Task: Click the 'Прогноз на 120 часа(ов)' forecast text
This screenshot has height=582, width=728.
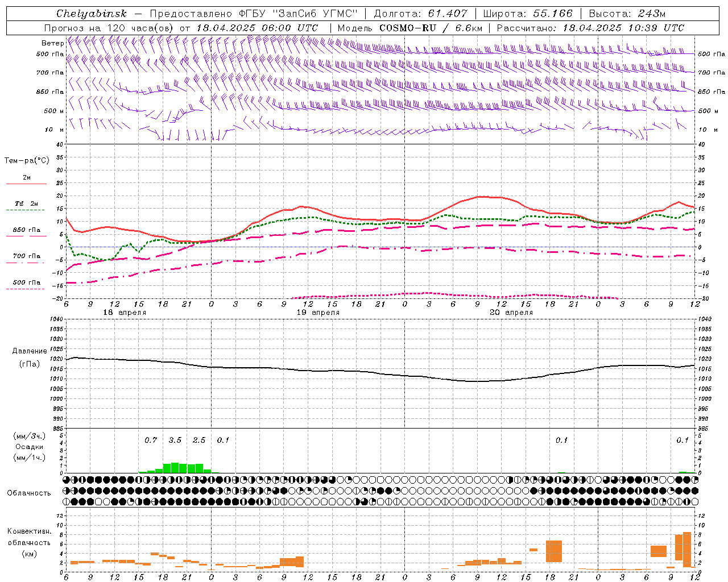Action: click(109, 28)
